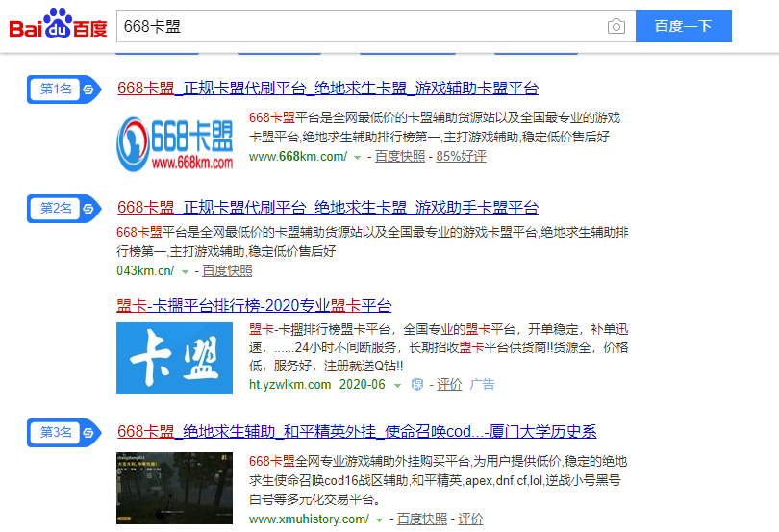The width and height of the screenshot is (779, 532).
Task: Open the 85%好评 link
Action: click(461, 157)
